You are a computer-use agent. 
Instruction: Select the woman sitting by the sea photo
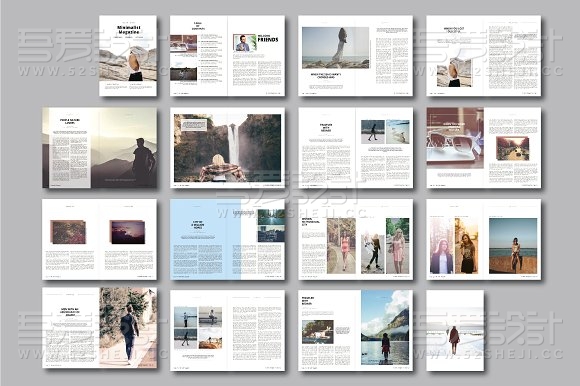513,246
